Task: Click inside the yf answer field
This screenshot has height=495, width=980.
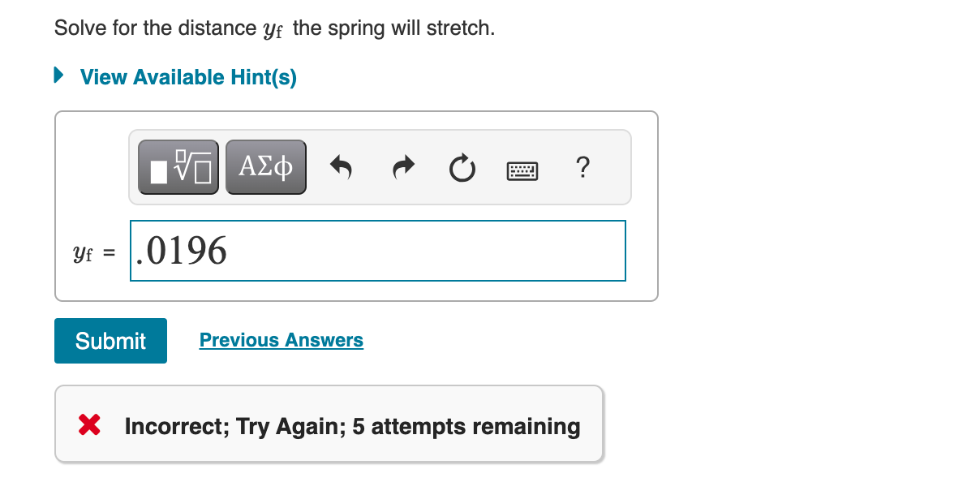Action: (378, 251)
